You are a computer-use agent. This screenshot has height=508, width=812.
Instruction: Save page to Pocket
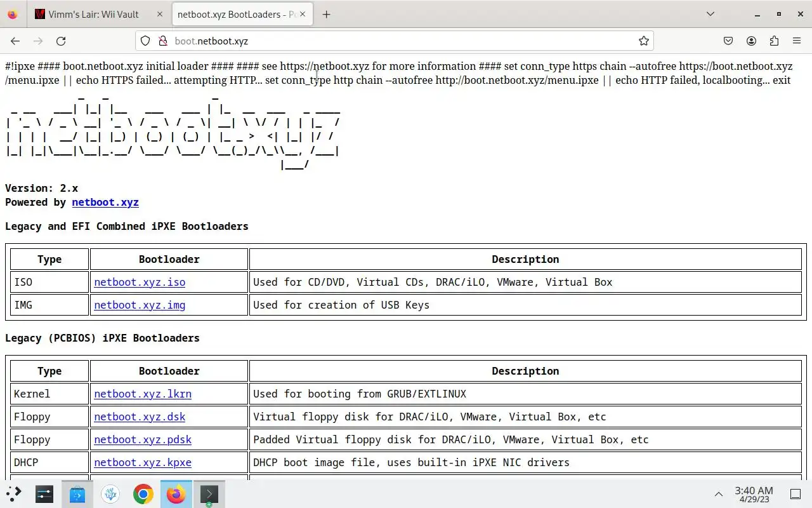tap(728, 41)
